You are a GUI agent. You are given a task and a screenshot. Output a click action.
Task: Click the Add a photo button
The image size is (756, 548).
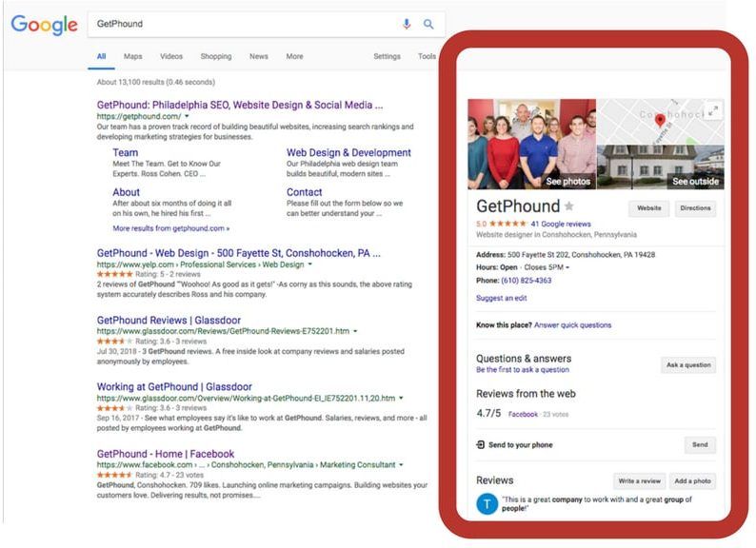pyautogui.click(x=692, y=481)
